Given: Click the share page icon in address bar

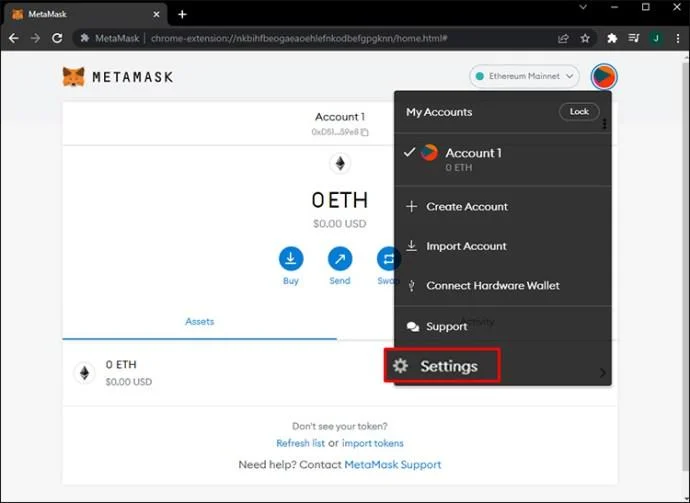Looking at the screenshot, I should [x=563, y=38].
